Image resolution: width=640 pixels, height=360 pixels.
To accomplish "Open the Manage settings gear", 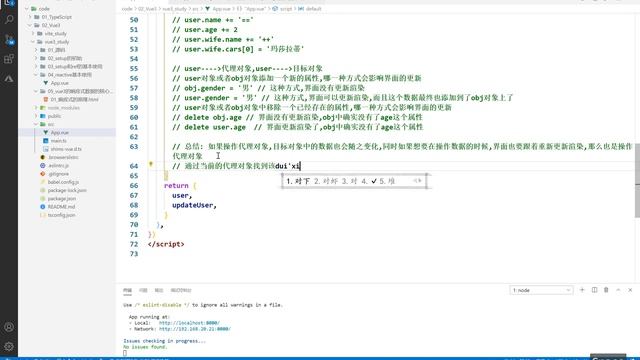I will coord(9,347).
